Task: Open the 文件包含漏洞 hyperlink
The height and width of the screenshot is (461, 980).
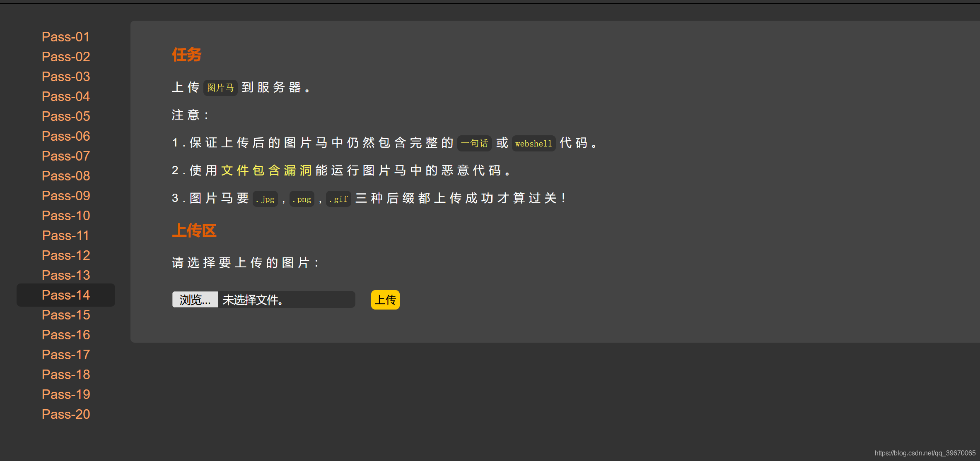Action: pyautogui.click(x=266, y=170)
